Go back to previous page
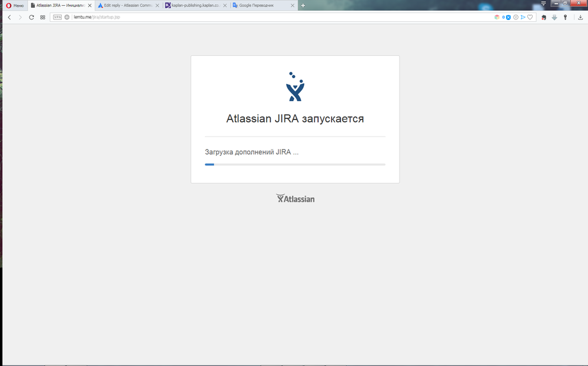588x366 pixels. tap(9, 17)
